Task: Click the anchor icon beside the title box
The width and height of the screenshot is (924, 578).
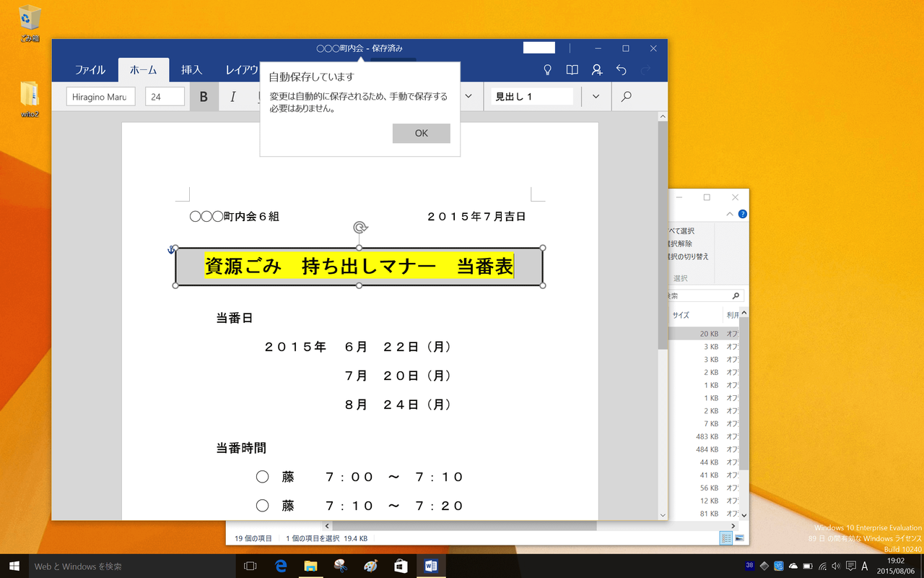Action: tap(171, 250)
